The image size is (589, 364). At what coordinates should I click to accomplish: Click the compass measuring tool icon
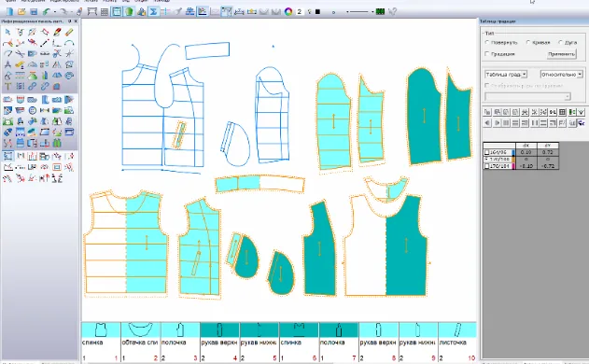point(7,64)
